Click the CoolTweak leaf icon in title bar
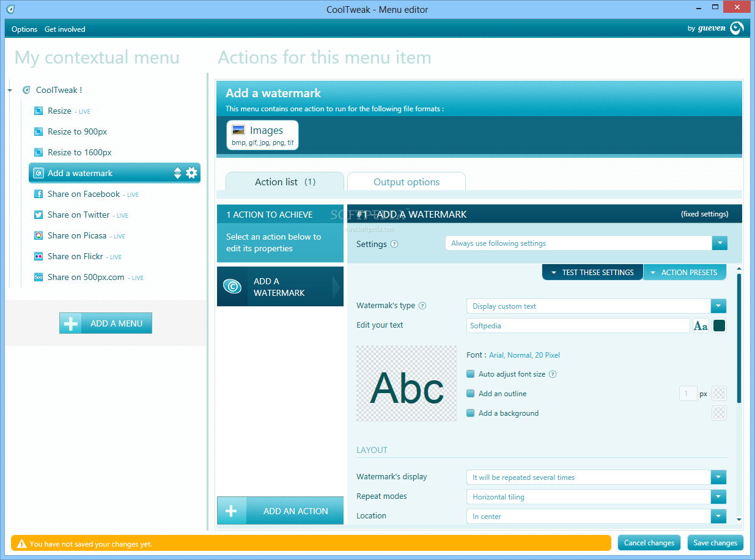755x560 pixels. pos(10,9)
